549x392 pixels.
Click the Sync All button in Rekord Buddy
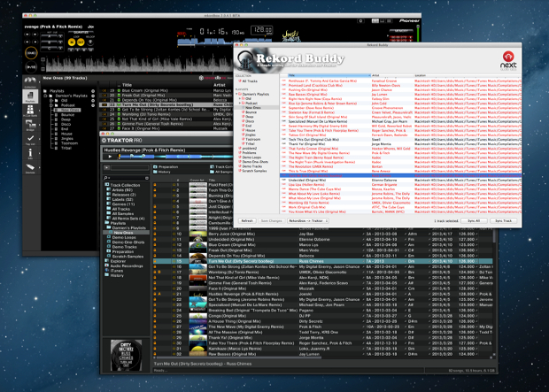point(474,221)
